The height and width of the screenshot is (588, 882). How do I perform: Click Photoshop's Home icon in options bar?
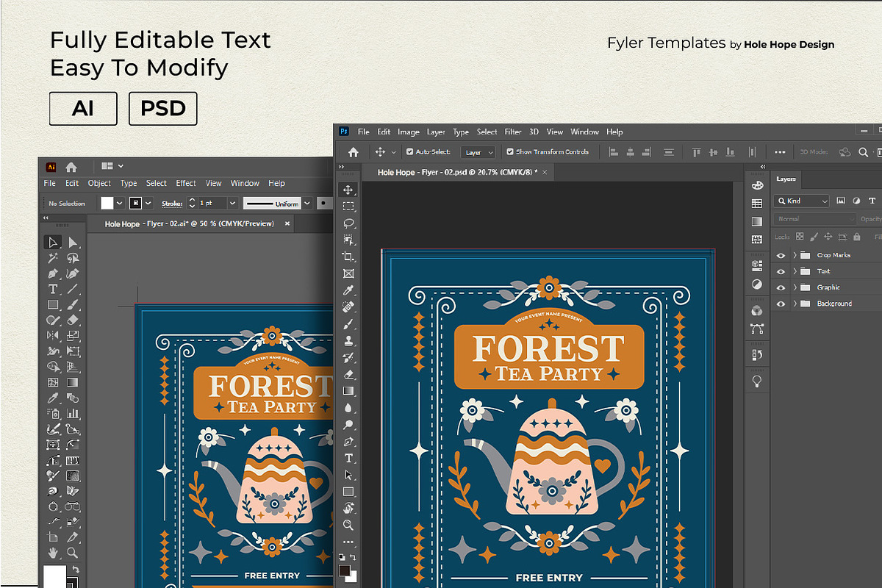pos(353,152)
